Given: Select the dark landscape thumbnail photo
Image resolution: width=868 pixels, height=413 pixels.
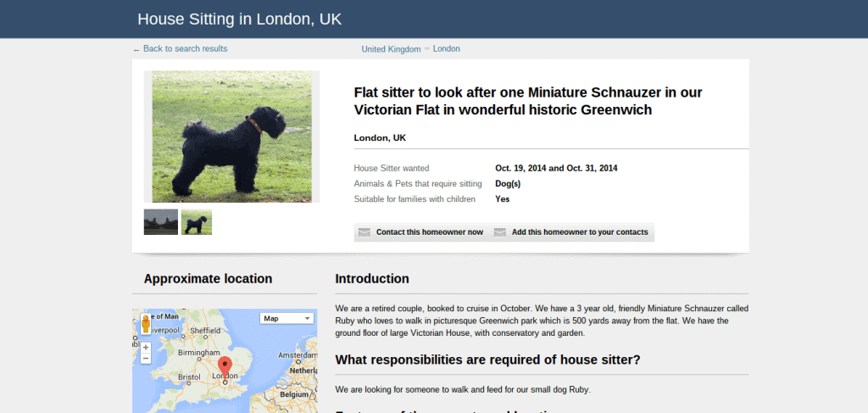Looking at the screenshot, I should [161, 222].
